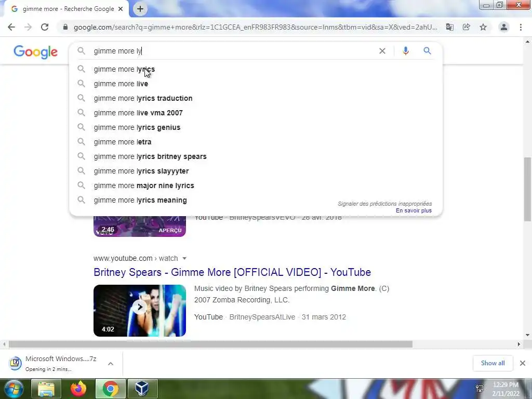
Task: Choose suggestion 'gimme more live vma 2007'
Action: [256, 113]
